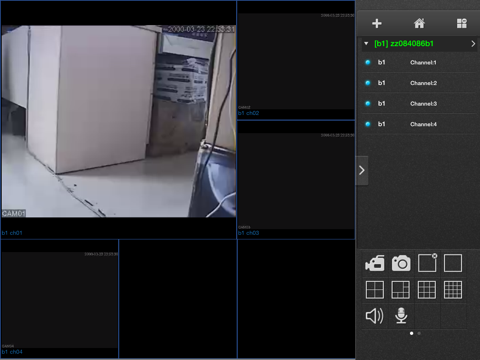This screenshot has height=360, width=480.
Task: Go to second page dot of controls
Action: coord(419,333)
